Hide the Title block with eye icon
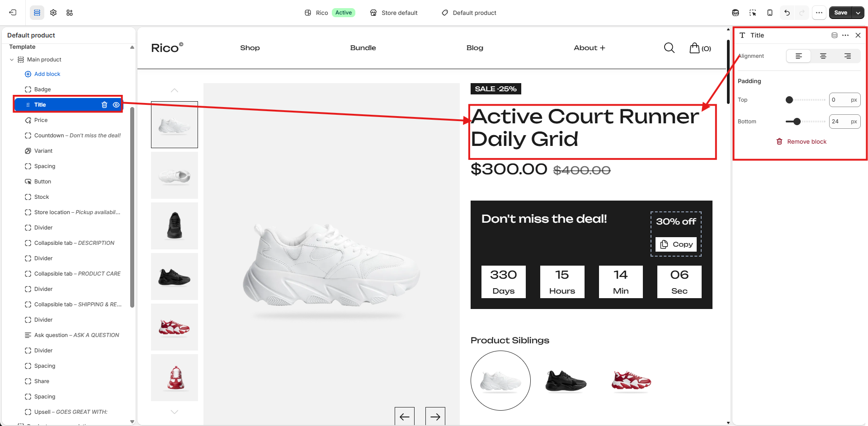The width and height of the screenshot is (868, 426). coord(116,105)
